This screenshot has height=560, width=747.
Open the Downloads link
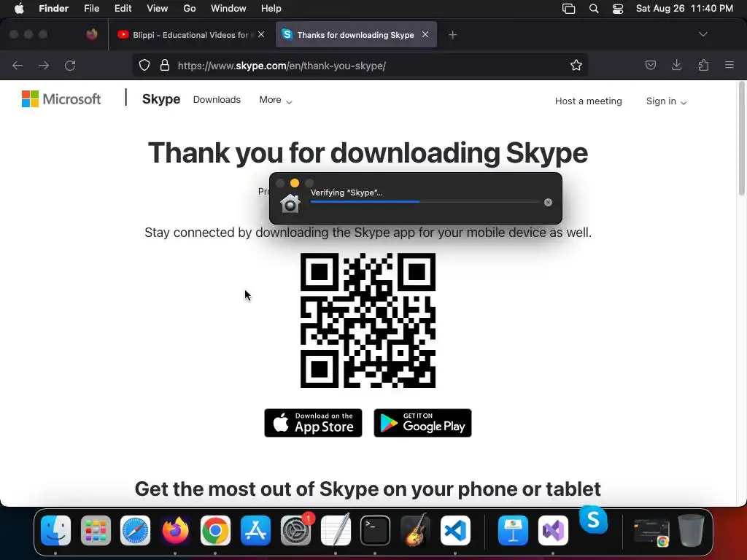217,99
